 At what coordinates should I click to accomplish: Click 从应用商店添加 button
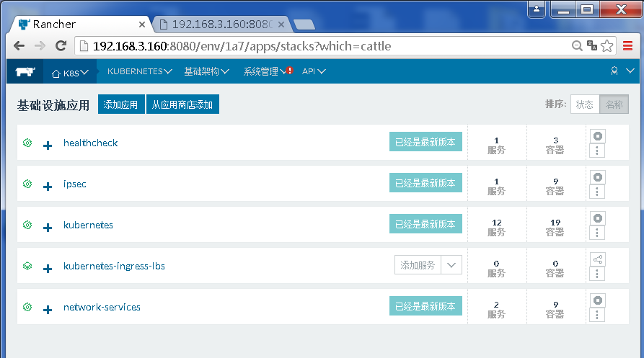[x=182, y=104]
